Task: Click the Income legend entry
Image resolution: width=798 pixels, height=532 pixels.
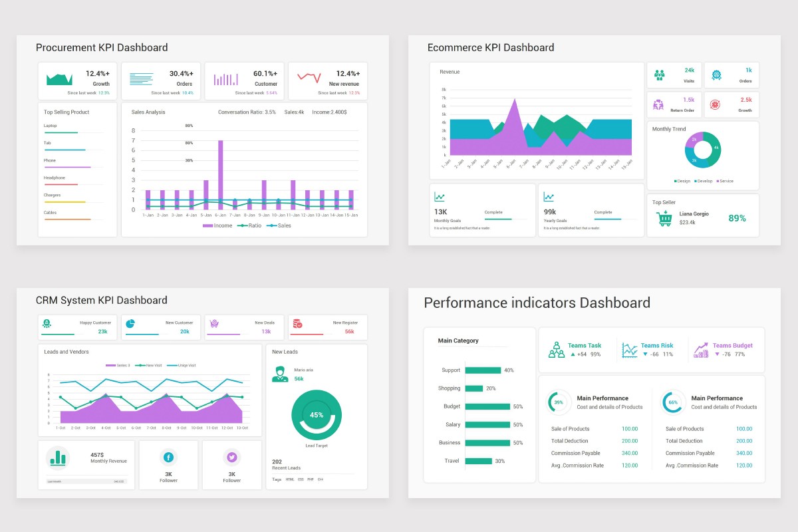Action: tap(217, 225)
